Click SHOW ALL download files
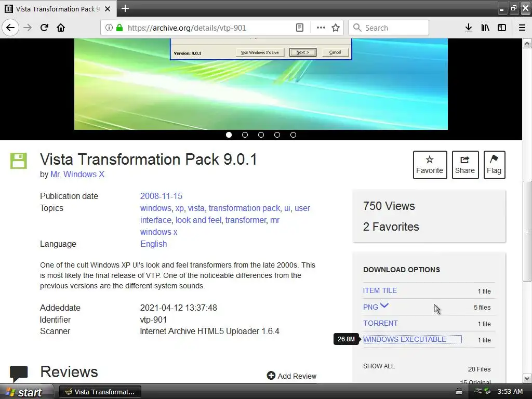Image resolution: width=532 pixels, height=399 pixels. [379, 366]
